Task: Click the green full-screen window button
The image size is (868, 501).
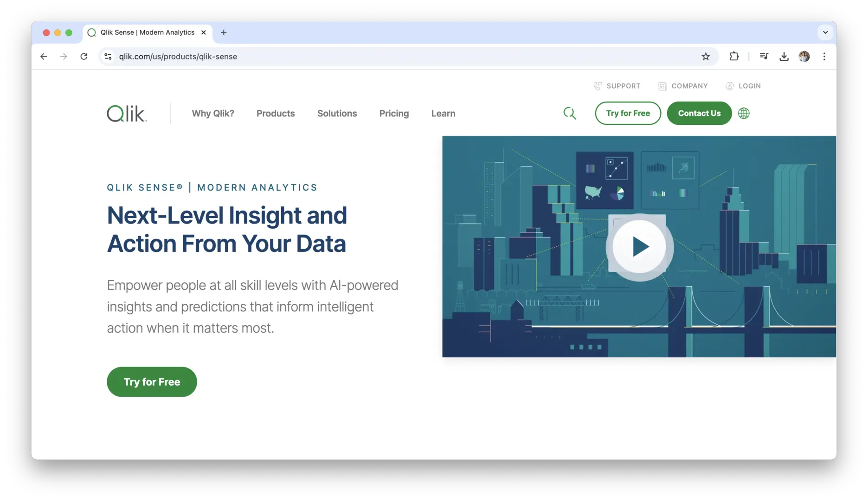Action: [x=69, y=32]
